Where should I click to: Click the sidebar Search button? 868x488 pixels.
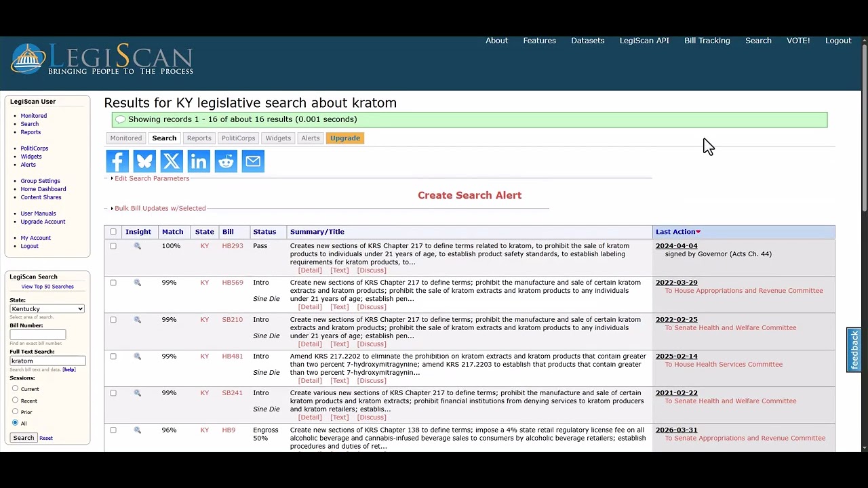point(24,438)
